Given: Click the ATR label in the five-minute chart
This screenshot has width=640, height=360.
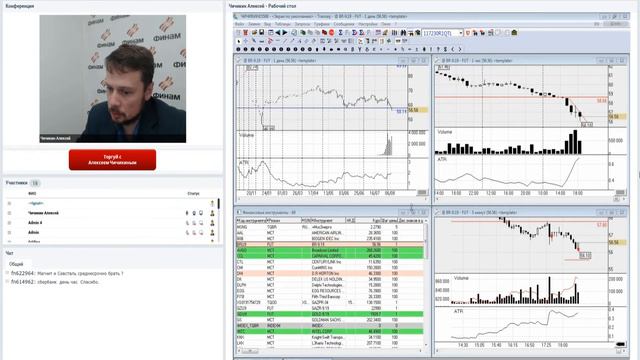Looking at the screenshot, I should click(x=459, y=311).
